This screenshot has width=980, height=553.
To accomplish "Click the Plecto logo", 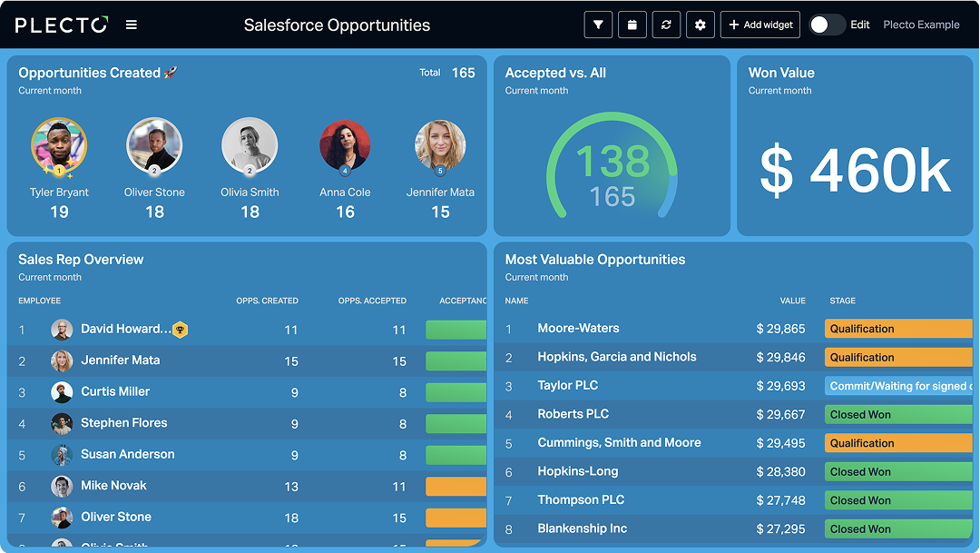I will tap(62, 25).
